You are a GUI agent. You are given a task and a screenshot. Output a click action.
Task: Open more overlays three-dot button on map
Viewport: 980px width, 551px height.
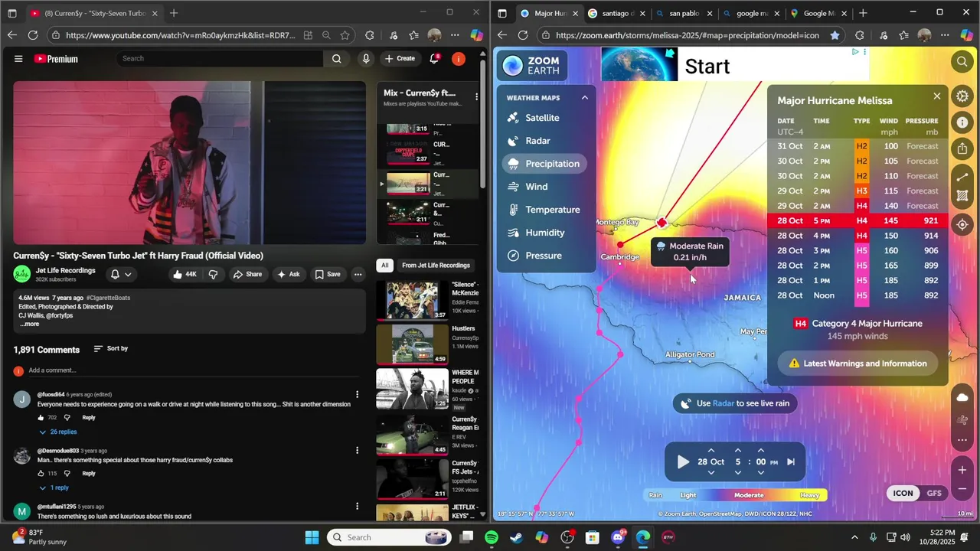coord(962,440)
